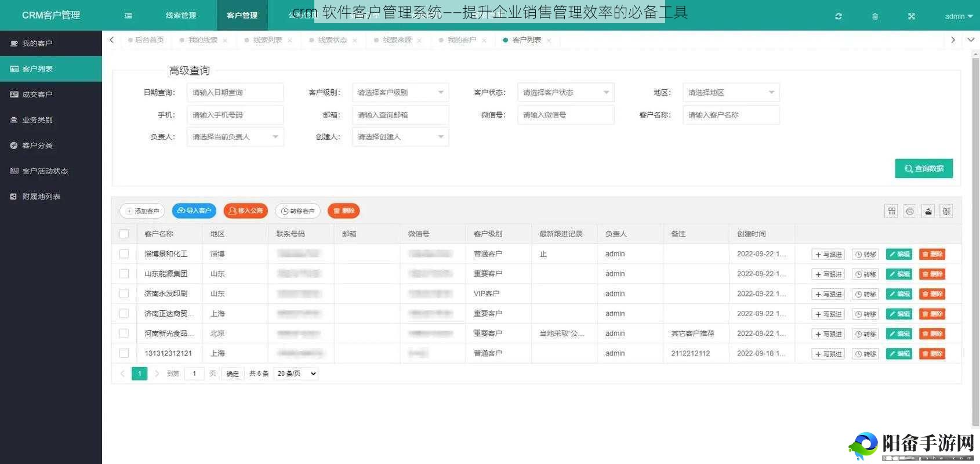
Task: Write follow-up for 济南永发印刷
Action: click(x=828, y=294)
